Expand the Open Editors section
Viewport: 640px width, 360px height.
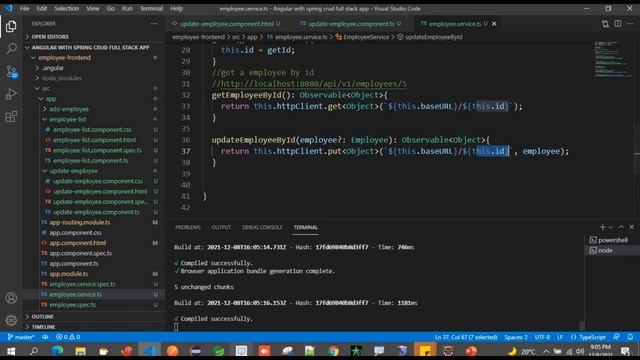(50, 37)
